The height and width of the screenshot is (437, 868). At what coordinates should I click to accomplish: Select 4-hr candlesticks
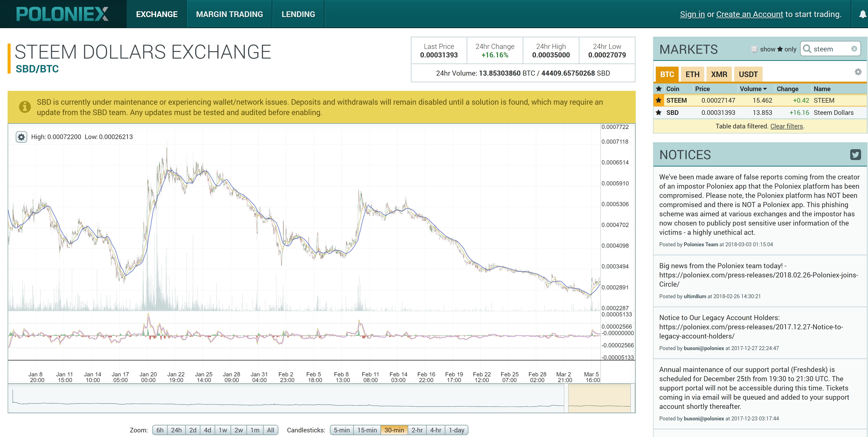pos(435,430)
